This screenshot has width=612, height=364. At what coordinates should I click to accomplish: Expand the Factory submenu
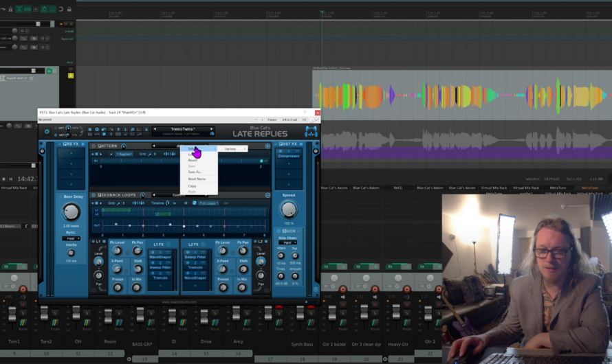pos(232,149)
